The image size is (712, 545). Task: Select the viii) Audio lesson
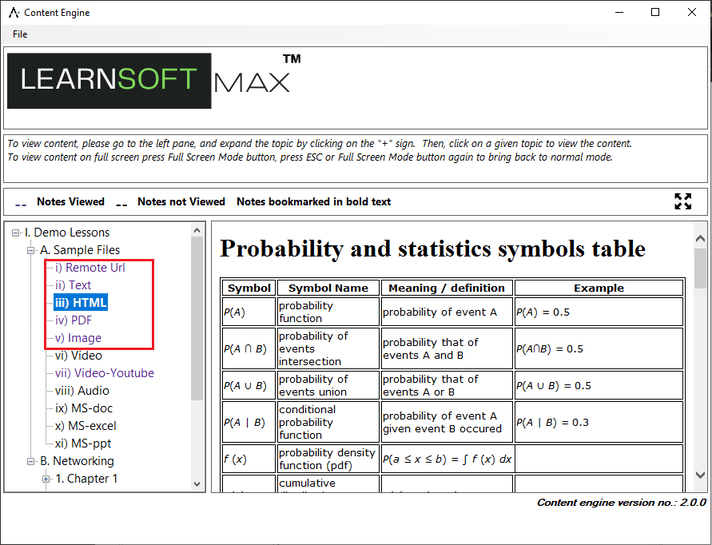[82, 390]
